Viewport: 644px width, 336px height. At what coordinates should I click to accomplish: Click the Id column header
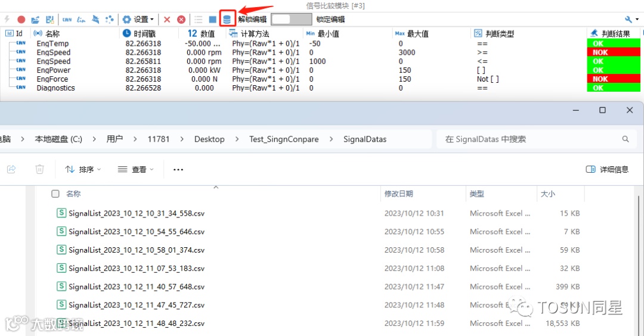[14, 33]
